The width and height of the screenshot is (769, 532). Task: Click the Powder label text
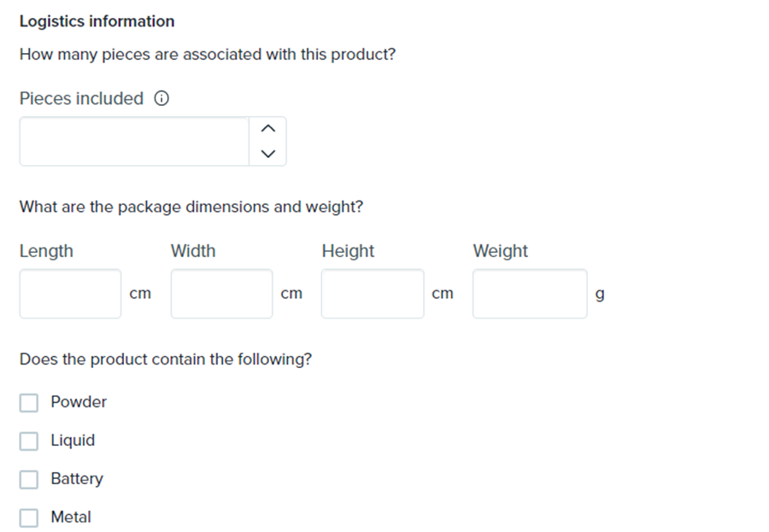tap(79, 402)
